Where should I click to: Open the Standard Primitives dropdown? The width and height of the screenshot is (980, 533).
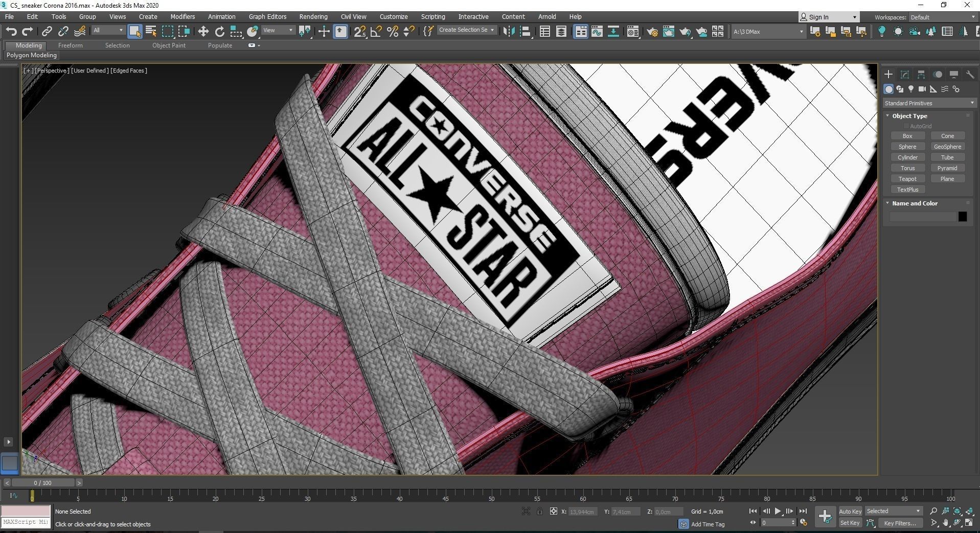pos(929,103)
